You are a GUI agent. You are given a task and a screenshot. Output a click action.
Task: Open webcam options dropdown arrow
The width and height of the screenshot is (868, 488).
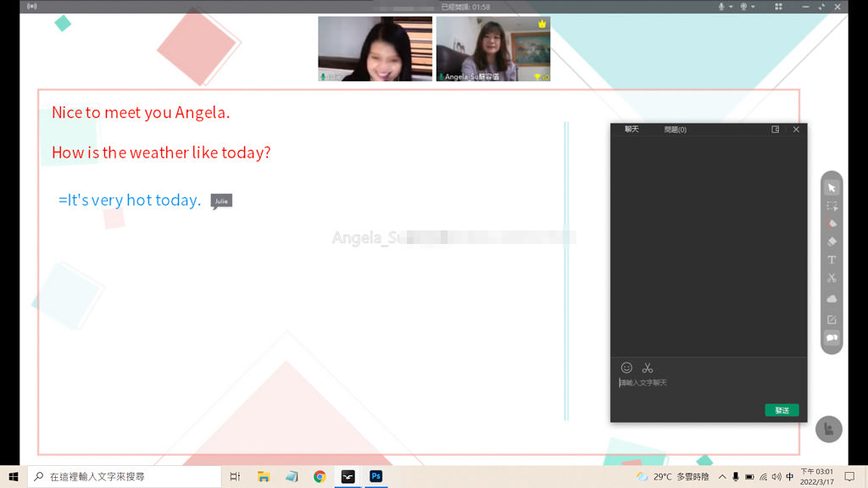click(753, 7)
